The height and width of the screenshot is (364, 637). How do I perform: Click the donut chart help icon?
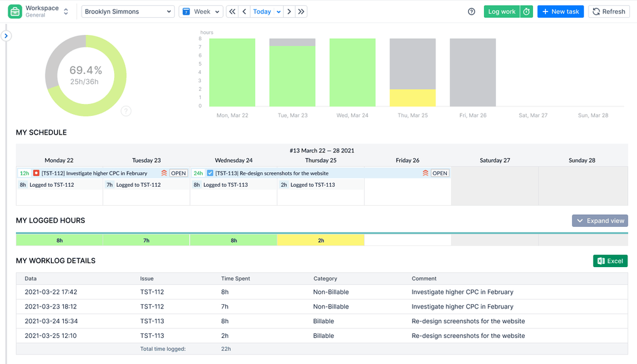126,111
